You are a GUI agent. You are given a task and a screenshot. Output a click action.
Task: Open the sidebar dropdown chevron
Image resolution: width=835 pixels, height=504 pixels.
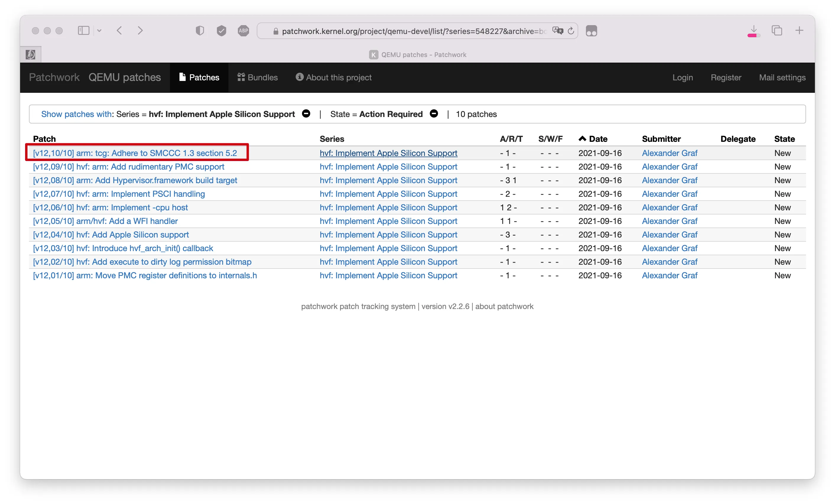coord(99,31)
